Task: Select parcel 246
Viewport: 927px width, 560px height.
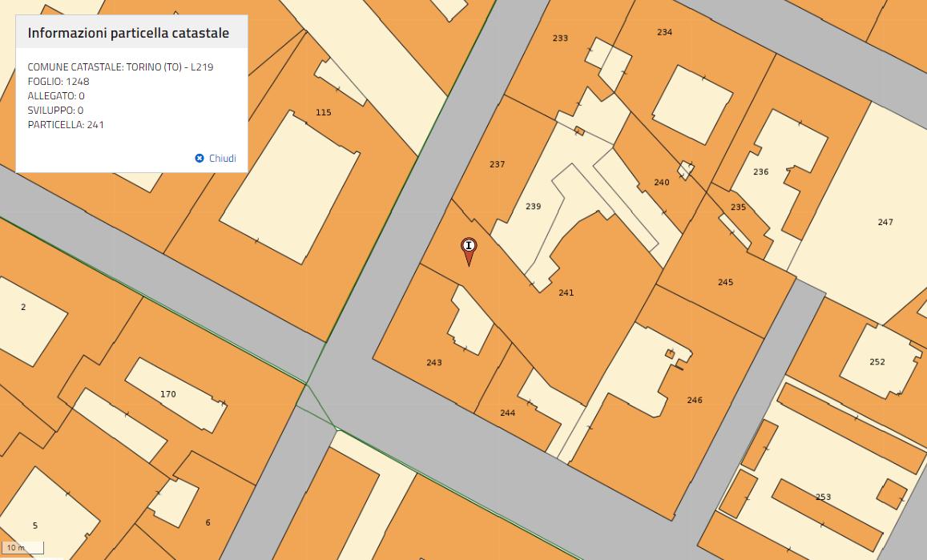Action: 695,400
